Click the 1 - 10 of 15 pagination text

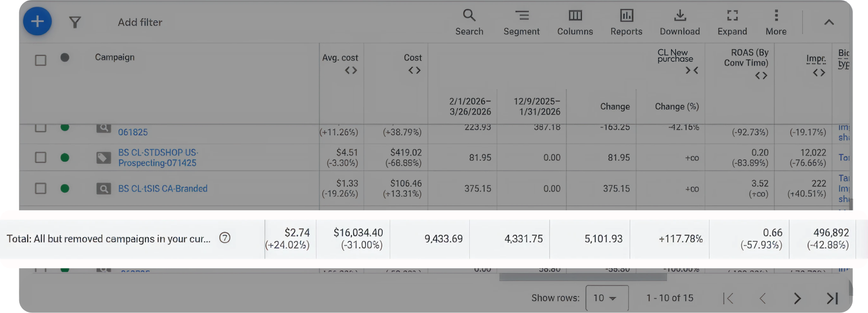[669, 298]
